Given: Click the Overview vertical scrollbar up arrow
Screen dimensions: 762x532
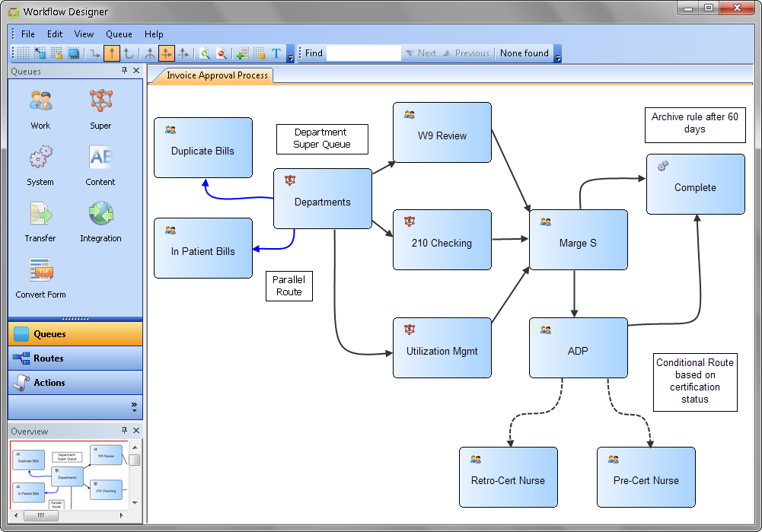Looking at the screenshot, I should pyautogui.click(x=135, y=447).
